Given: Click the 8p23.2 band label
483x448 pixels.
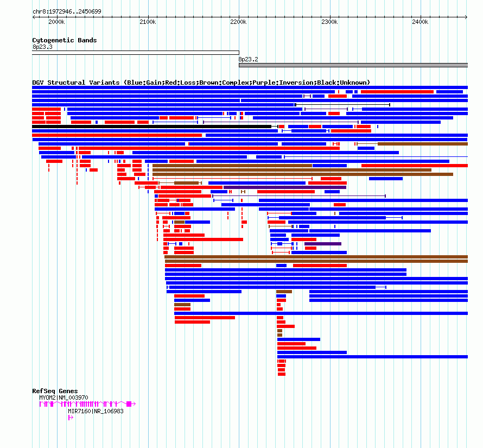Looking at the screenshot, I should coord(248,59).
